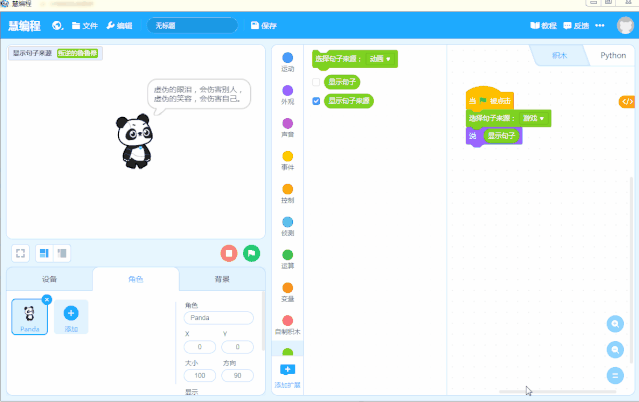Click the 说 say block in workspace
Screen dimensions: 639x402
point(472,136)
